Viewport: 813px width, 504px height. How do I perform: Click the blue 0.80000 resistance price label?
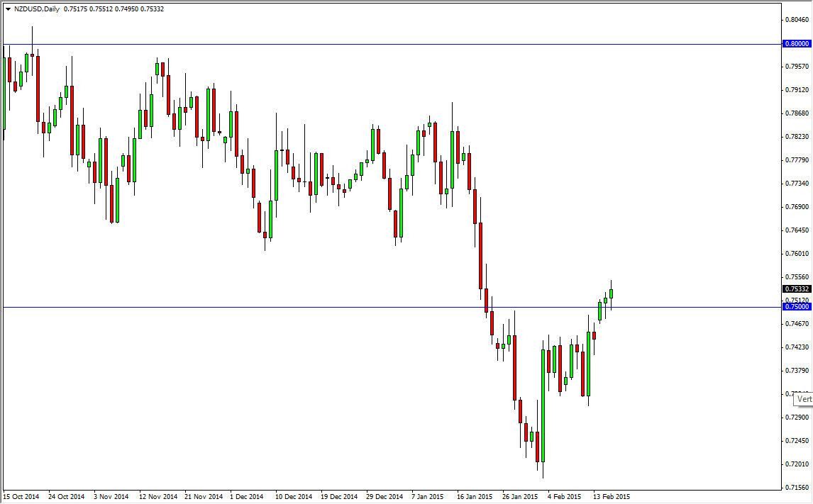click(x=799, y=43)
